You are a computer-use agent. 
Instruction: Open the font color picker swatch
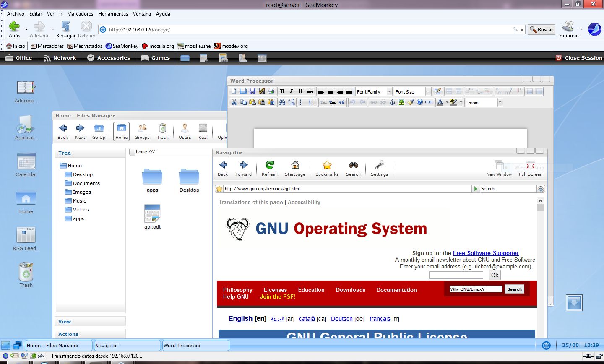(440, 102)
